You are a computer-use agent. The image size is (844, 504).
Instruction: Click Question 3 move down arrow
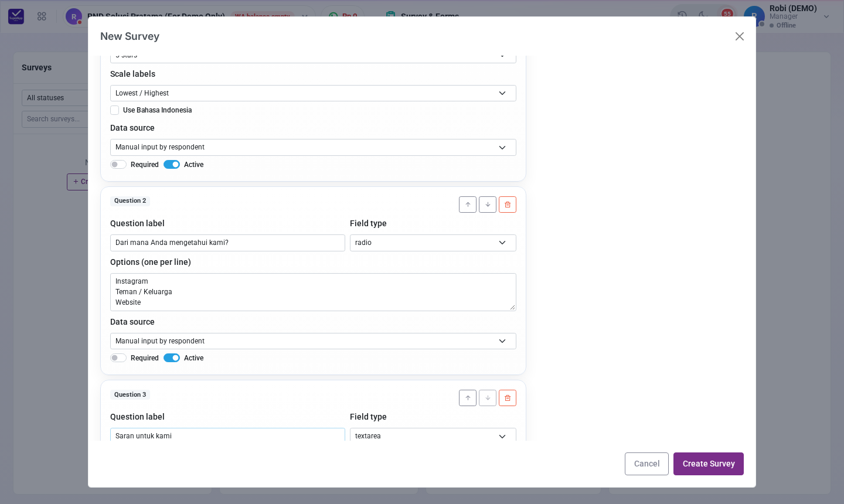488,398
